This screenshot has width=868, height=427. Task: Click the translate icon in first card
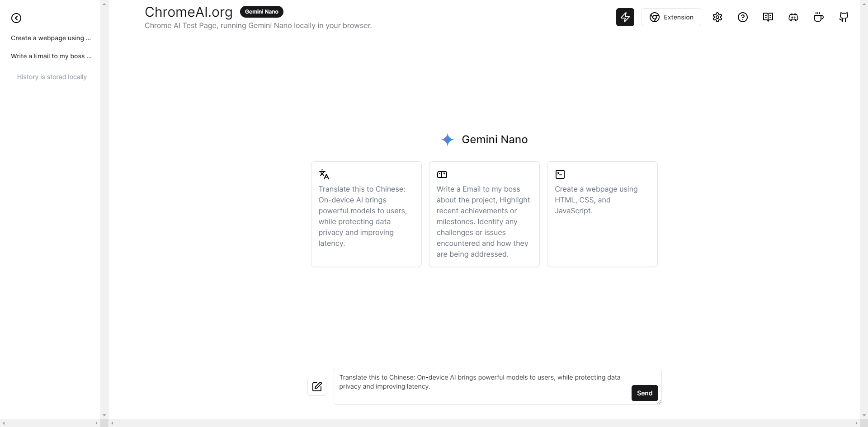[x=324, y=174]
